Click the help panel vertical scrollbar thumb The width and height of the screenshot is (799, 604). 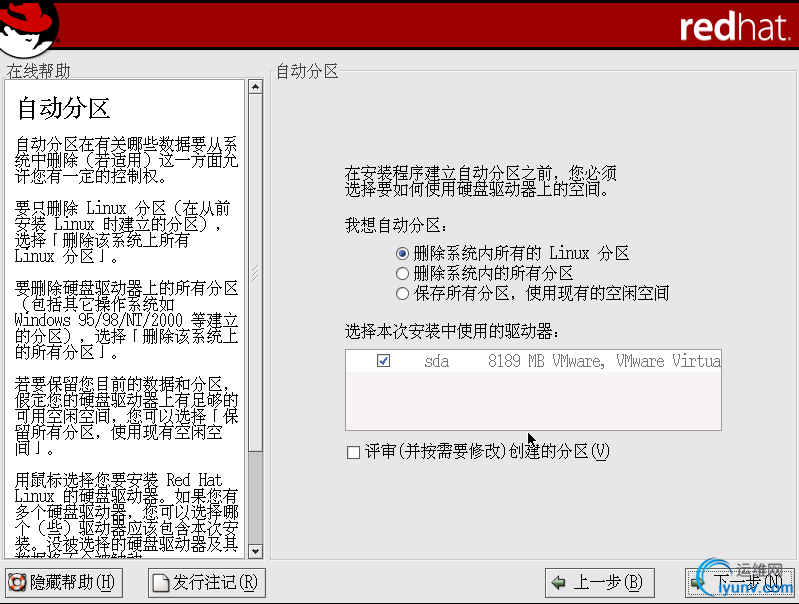pos(255,273)
